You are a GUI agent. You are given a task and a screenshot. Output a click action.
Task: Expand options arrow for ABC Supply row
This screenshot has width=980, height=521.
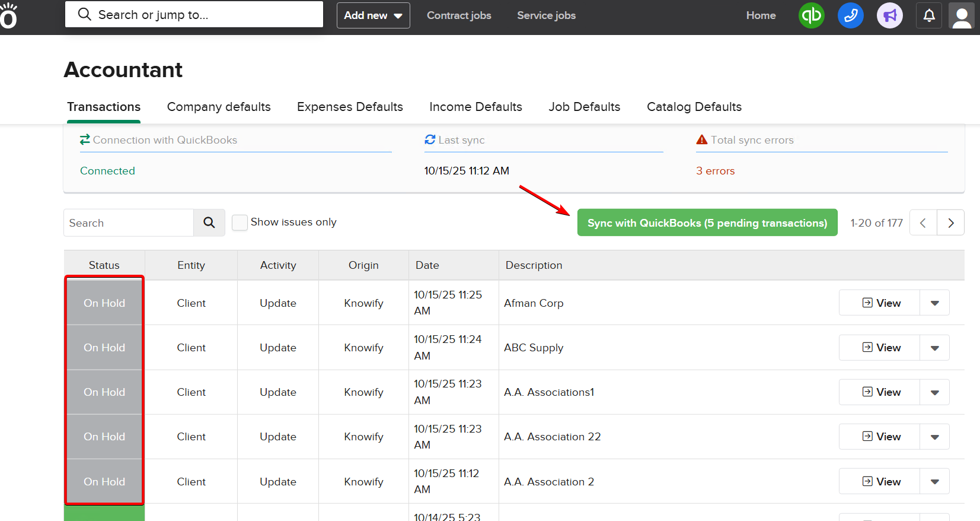pyautogui.click(x=934, y=348)
